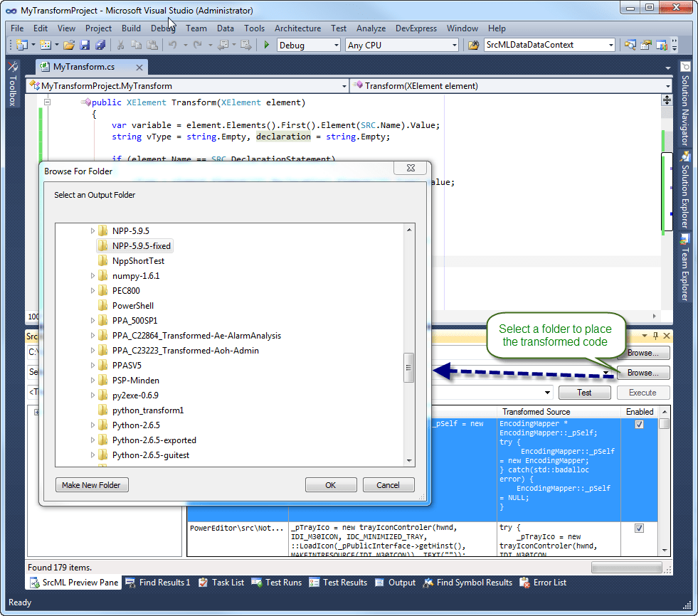The image size is (698, 616).
Task: Open Solution Explorer via toolbar icon
Action: click(630, 45)
